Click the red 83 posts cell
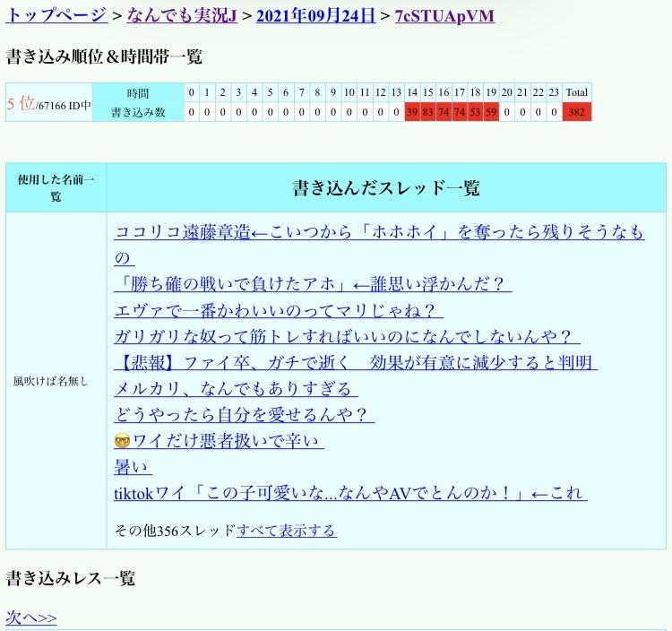The height and width of the screenshot is (631, 672). [x=427, y=112]
